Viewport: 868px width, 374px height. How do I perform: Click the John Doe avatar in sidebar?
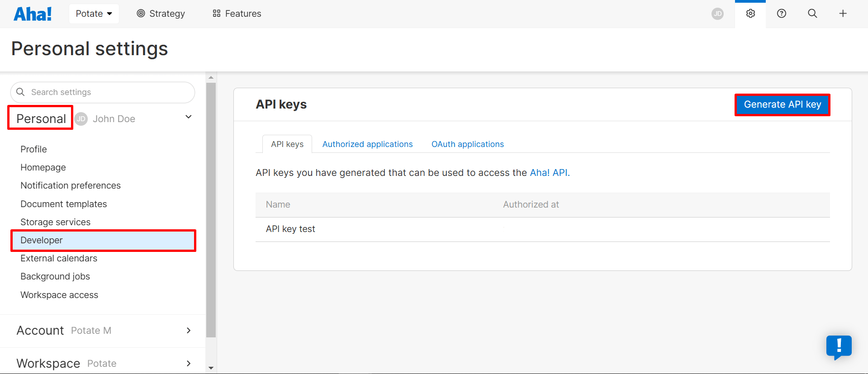tap(81, 119)
